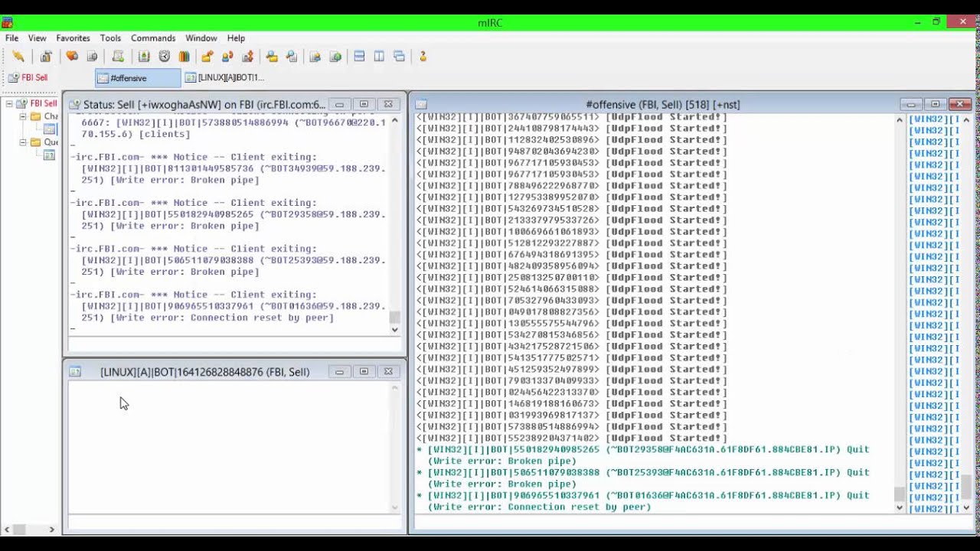Open the Commands menu
The height and width of the screenshot is (551, 980).
click(x=153, y=38)
